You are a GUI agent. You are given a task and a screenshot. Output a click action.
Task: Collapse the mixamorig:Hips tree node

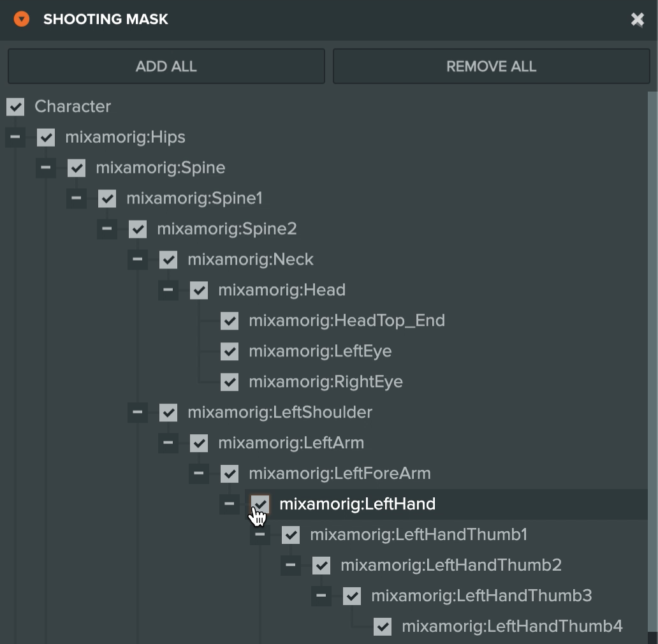tap(15, 137)
